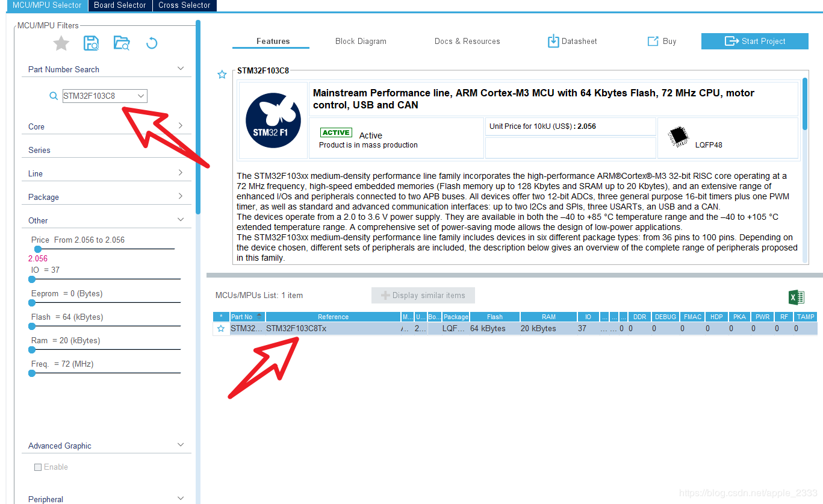Image resolution: width=823 pixels, height=504 pixels.
Task: Sort list by Package column header
Action: pyautogui.click(x=456, y=317)
